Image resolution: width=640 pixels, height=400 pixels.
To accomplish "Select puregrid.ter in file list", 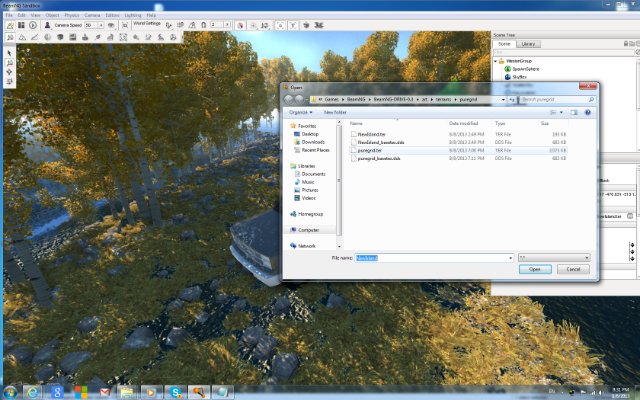I will point(458,150).
